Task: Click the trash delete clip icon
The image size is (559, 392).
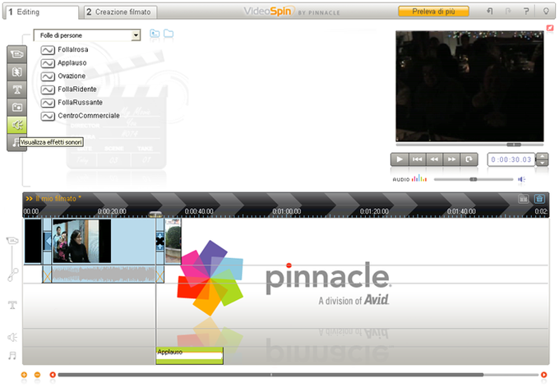Action: (x=539, y=199)
